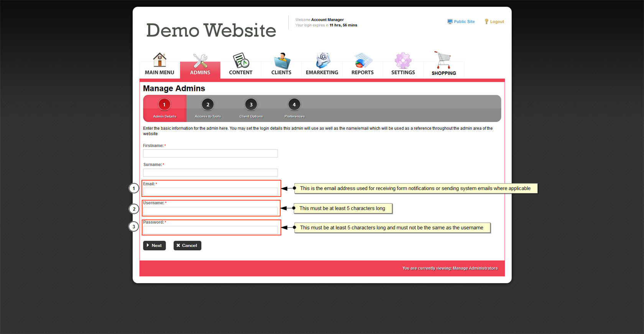644x334 pixels.
Task: Open the Settings gear icon
Action: pyautogui.click(x=403, y=61)
